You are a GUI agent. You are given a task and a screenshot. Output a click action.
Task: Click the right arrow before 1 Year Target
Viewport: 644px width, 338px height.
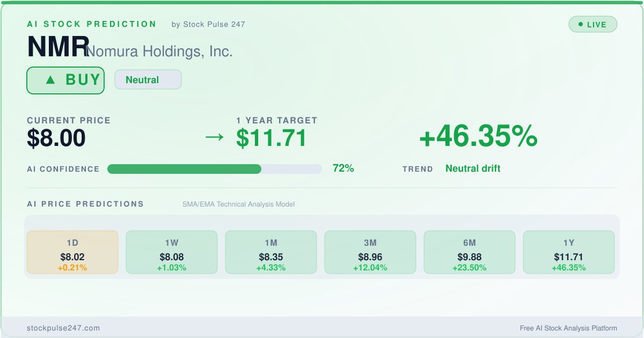pos(214,137)
